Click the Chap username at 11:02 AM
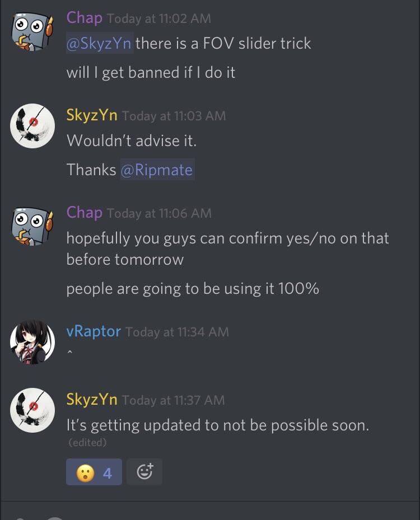The height and width of the screenshot is (520, 420). coord(84,18)
